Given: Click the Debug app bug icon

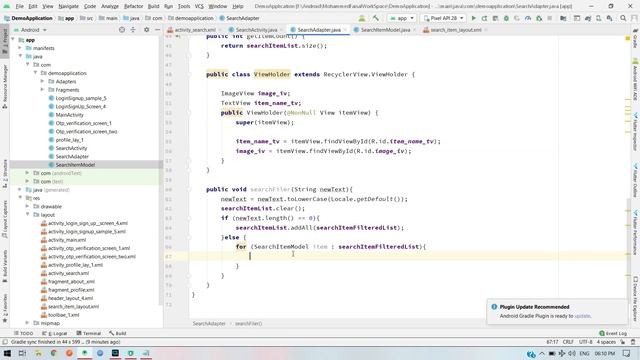Looking at the screenshot, I should (506, 18).
